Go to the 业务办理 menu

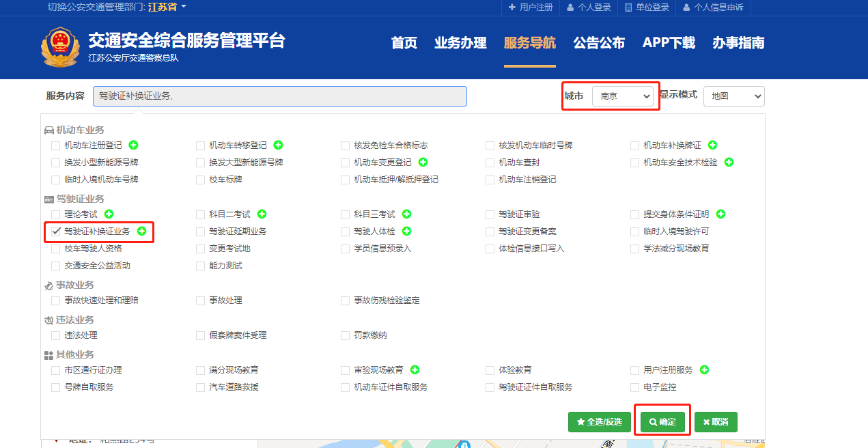[x=460, y=43]
